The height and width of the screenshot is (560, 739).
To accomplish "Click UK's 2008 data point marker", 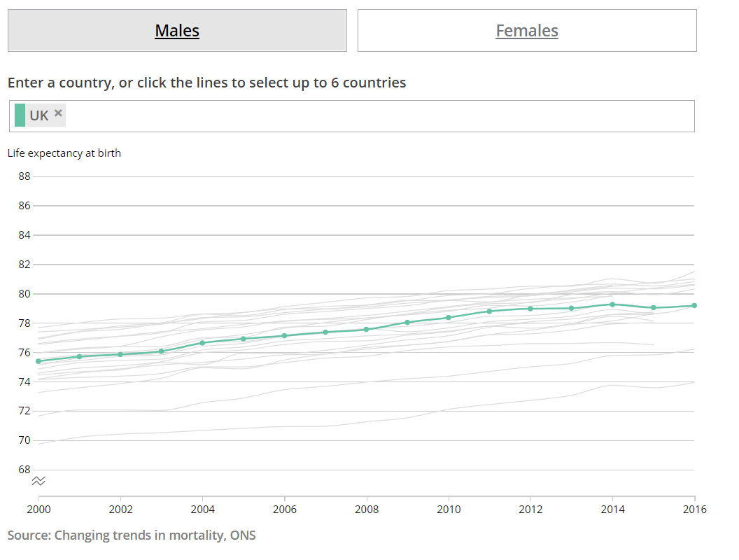I will pos(366,329).
